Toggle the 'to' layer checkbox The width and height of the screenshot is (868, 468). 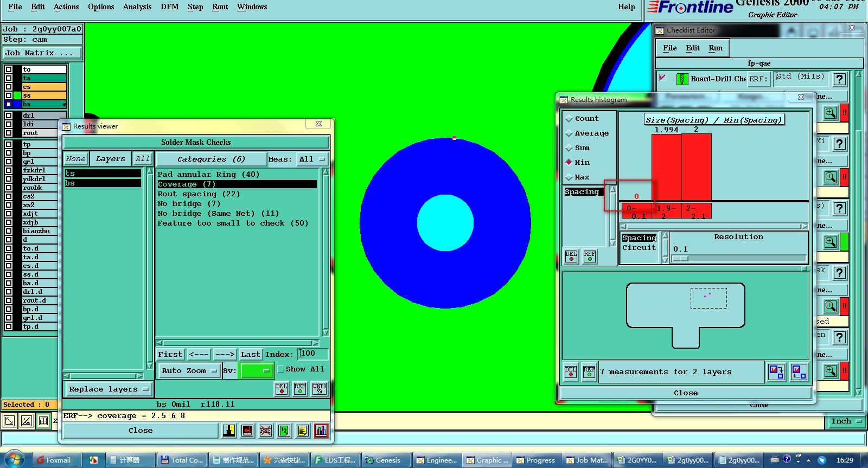(x=9, y=69)
